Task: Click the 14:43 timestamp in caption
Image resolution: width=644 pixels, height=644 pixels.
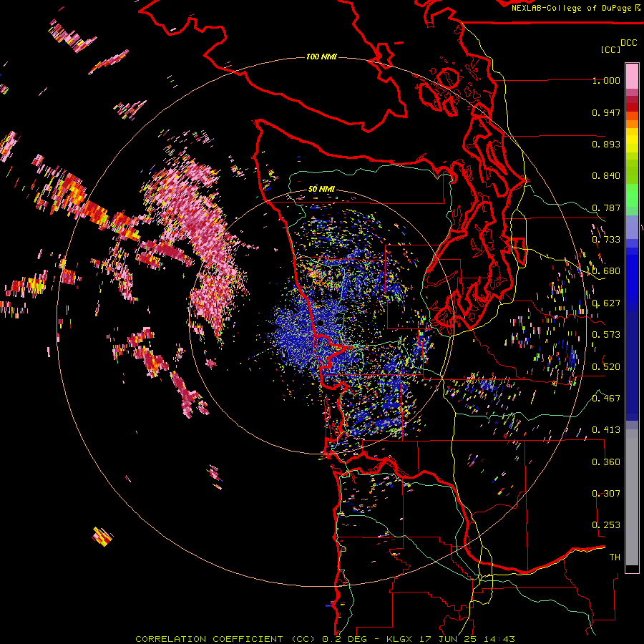Action: (499, 639)
